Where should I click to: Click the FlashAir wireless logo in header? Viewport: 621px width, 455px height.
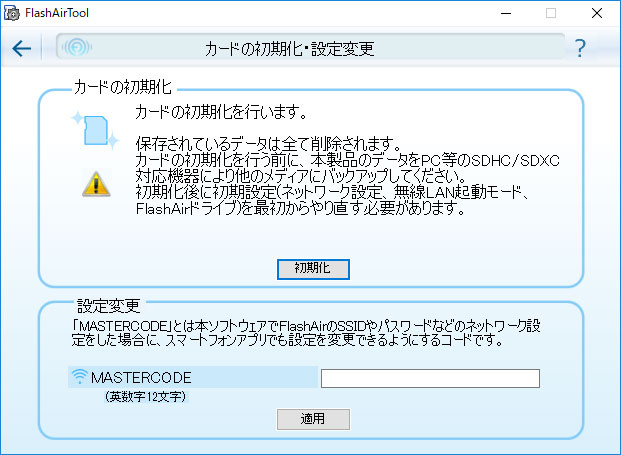(77, 48)
